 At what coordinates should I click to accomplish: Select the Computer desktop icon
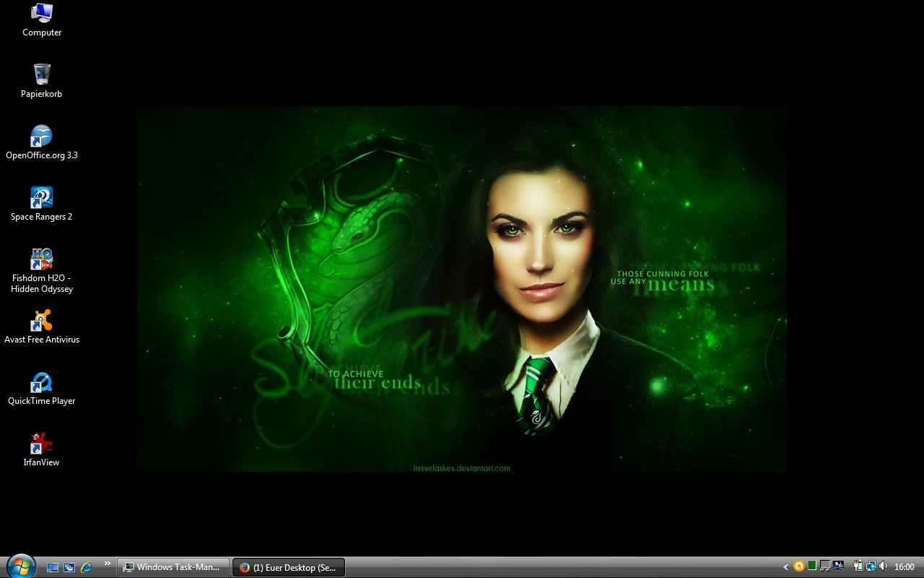42,20
